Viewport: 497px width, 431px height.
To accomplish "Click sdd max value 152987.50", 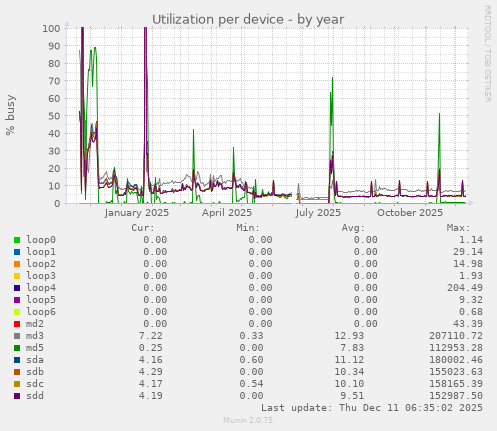I will [456, 396].
